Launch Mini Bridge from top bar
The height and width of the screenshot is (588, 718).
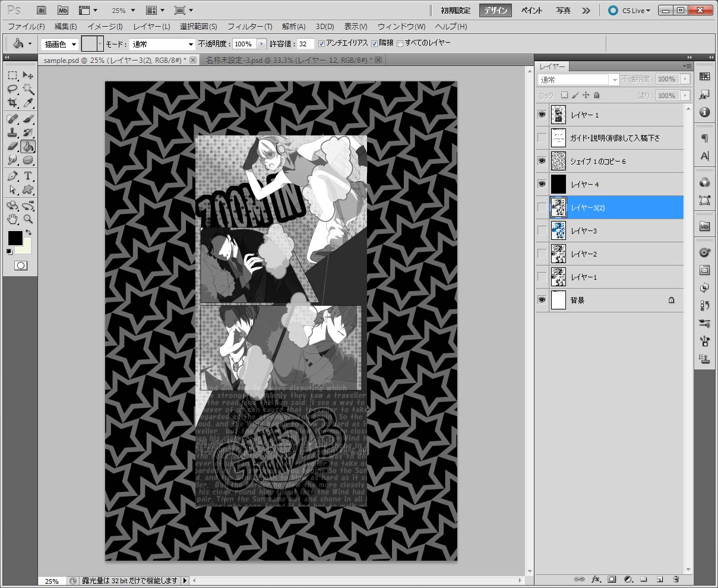point(62,10)
